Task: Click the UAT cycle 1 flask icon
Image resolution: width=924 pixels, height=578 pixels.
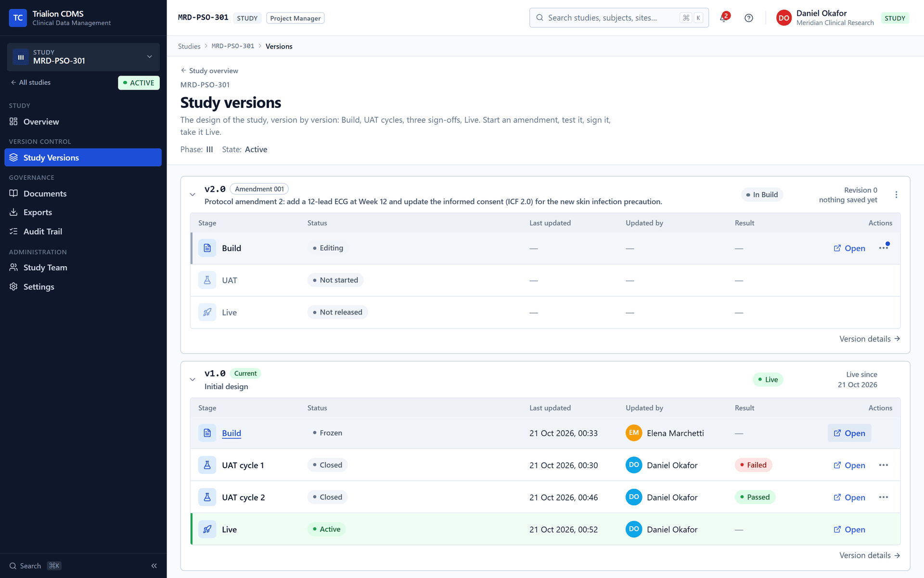Action: (x=207, y=465)
